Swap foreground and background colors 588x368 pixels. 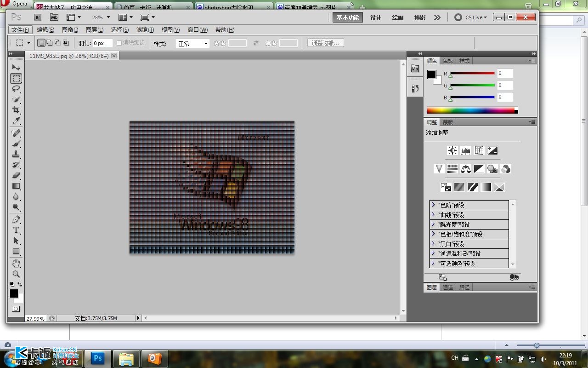(x=20, y=284)
